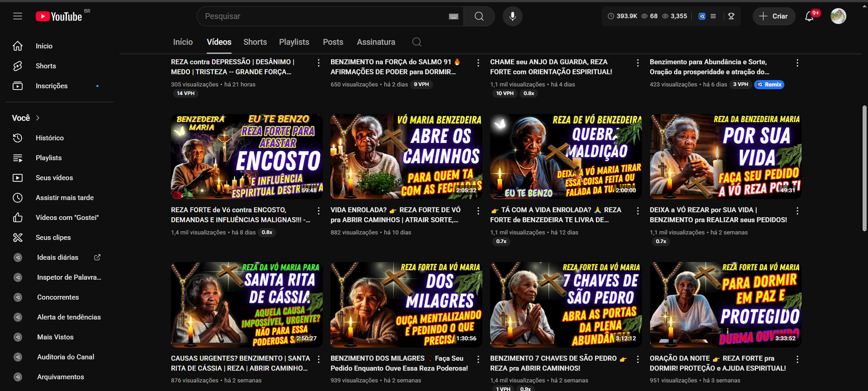Switch to the Shorts channel tab
This screenshot has width=868, height=391.
coord(255,42)
